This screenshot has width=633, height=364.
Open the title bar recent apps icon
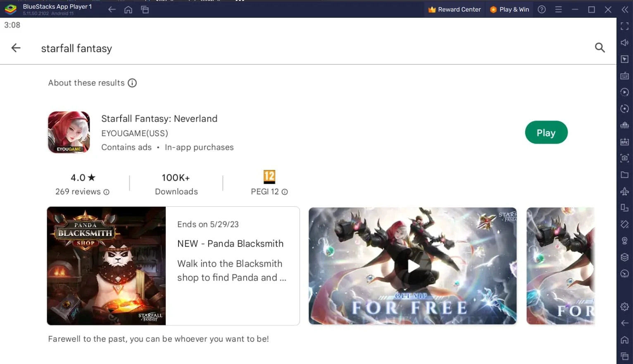[145, 9]
